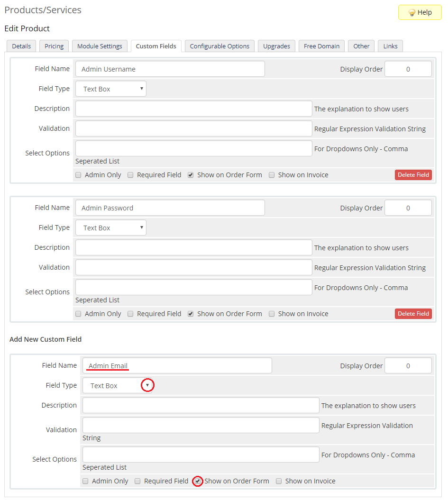
Task: Toggle Required Field for Admin Username
Action: 130,175
